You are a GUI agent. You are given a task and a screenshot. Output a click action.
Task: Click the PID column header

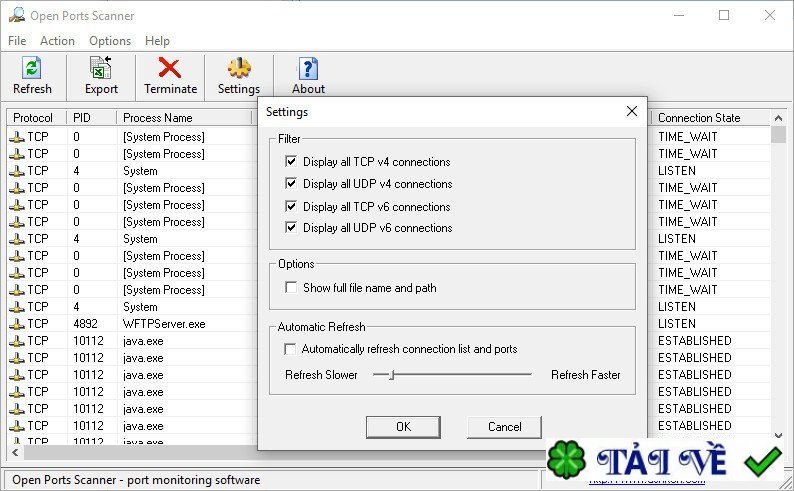click(91, 117)
